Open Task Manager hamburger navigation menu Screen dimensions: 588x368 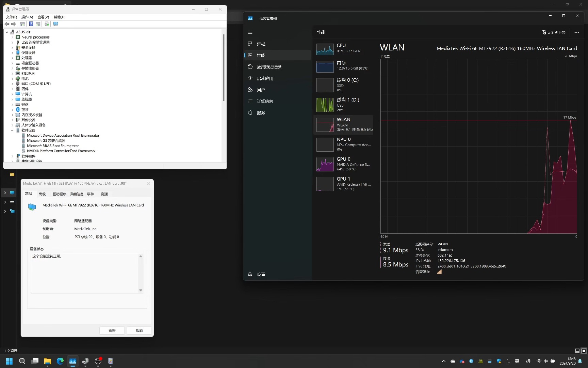click(250, 32)
